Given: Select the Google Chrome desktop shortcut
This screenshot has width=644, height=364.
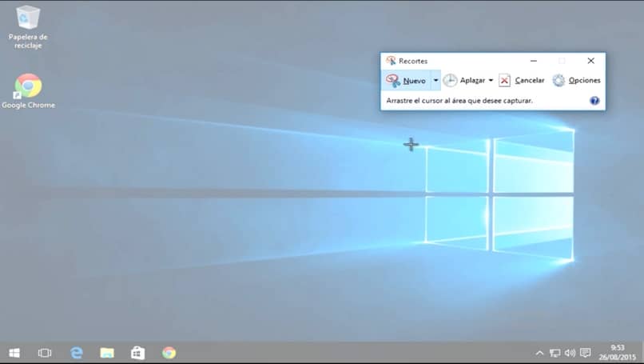Looking at the screenshot, I should (28, 91).
